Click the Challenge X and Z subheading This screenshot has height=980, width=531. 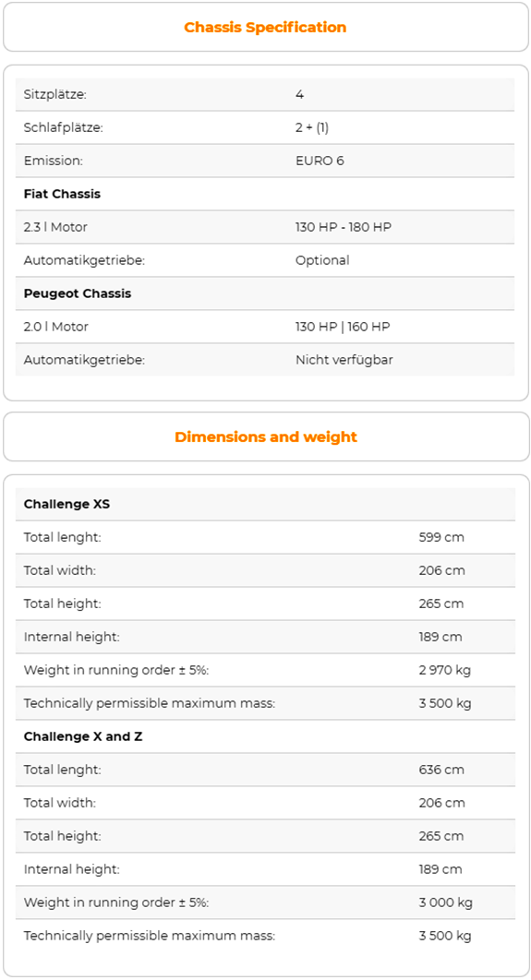click(x=83, y=737)
